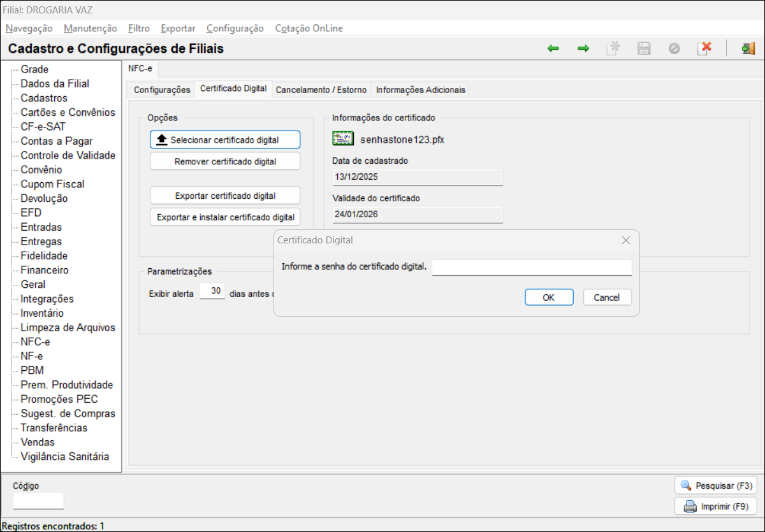The height and width of the screenshot is (532, 765).
Task: Select Controle de Validade tree item
Action: [x=68, y=155]
